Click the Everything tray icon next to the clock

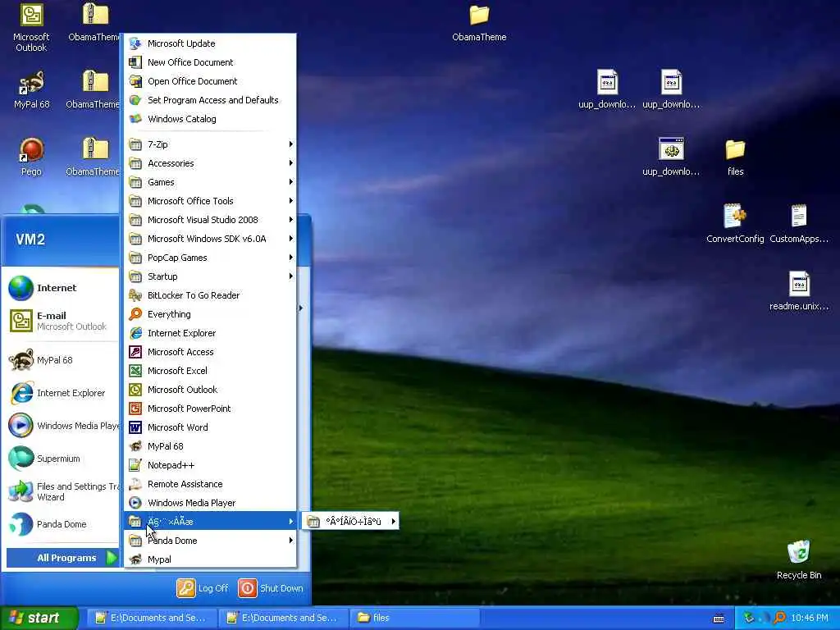click(x=779, y=618)
